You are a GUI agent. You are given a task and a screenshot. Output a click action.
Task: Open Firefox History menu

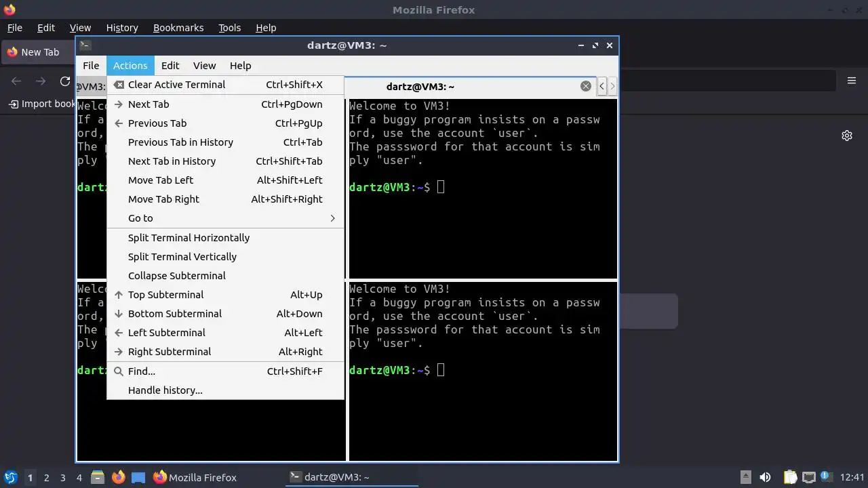pyautogui.click(x=122, y=28)
